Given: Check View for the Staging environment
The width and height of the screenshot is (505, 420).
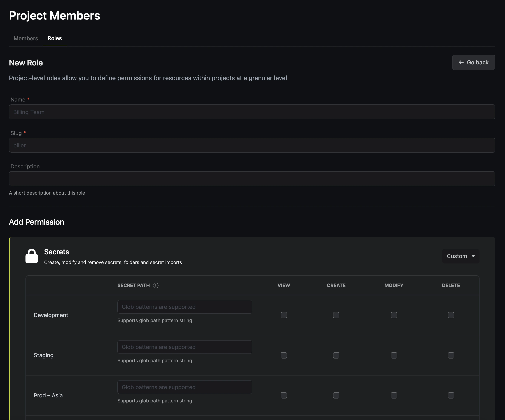Looking at the screenshot, I should (284, 355).
